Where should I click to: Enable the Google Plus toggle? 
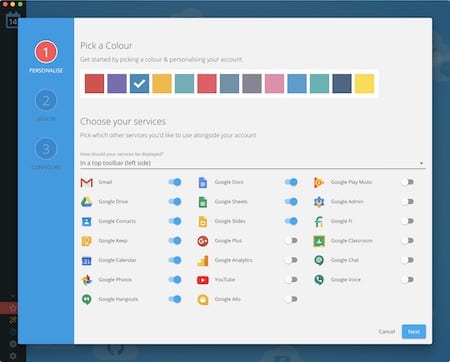[291, 240]
